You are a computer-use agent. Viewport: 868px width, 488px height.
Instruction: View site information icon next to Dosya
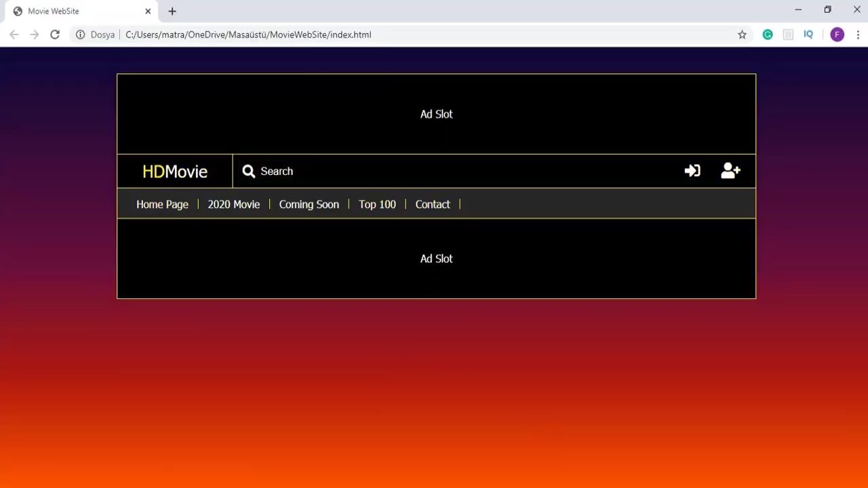pos(80,35)
